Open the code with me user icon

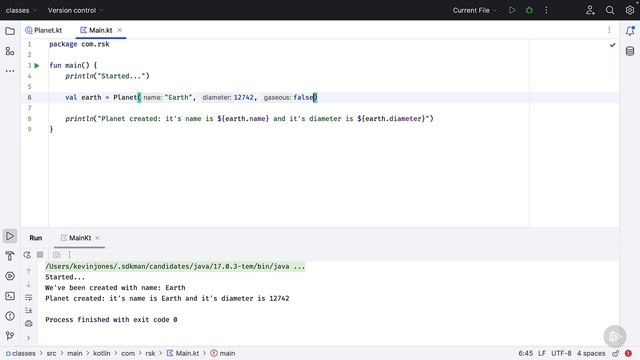pos(590,10)
